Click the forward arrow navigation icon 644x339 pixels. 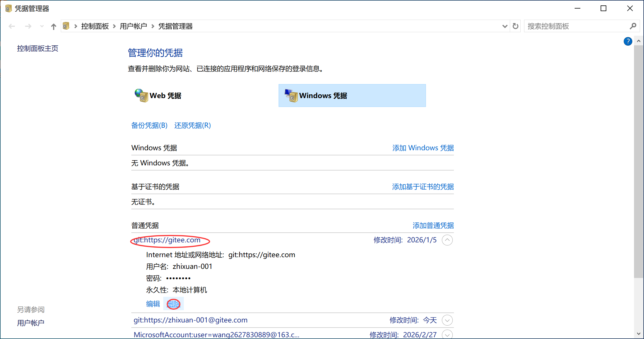point(28,27)
